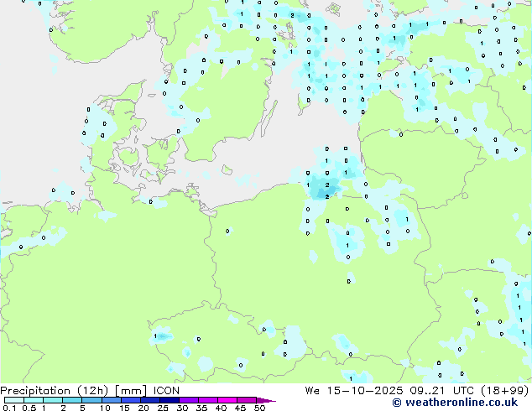
Task: Click the '0.5' legend scale label
Action: point(29,408)
